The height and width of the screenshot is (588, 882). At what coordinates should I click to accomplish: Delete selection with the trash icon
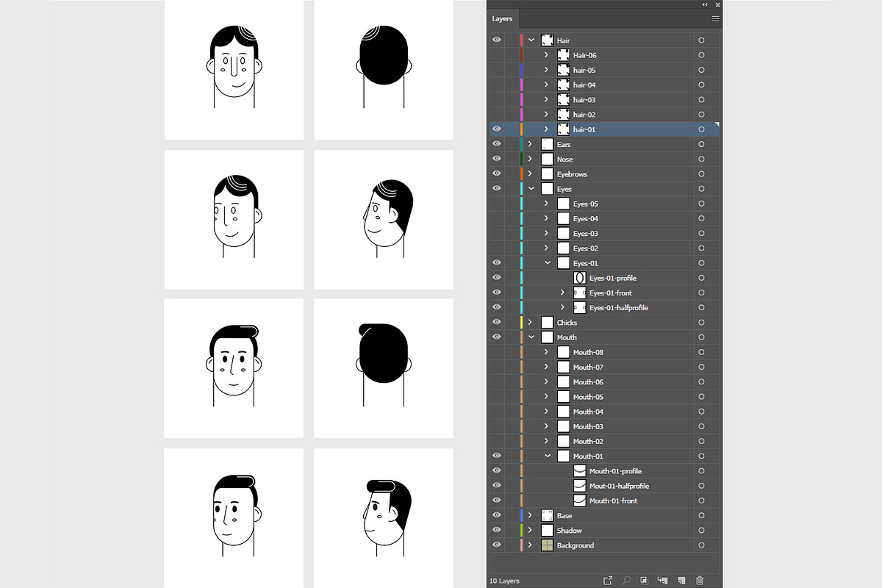[700, 581]
